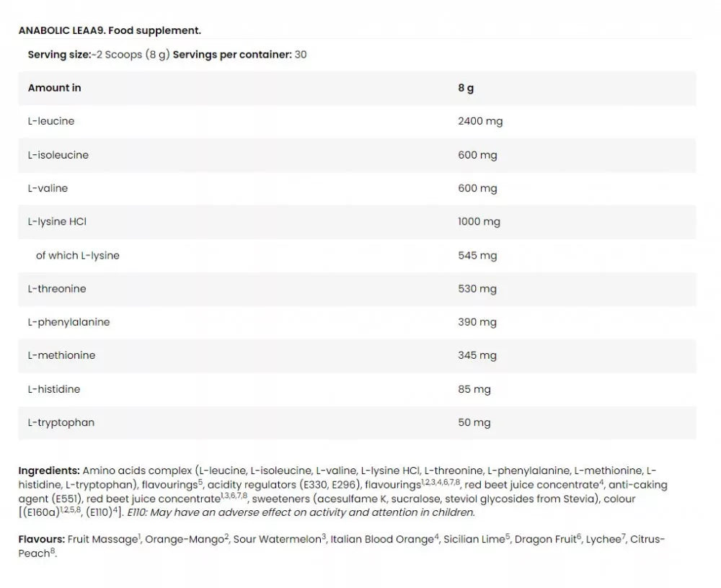This screenshot has width=721, height=588.
Task: Click the 'of which L-lysine' sub-row
Action: (78, 255)
